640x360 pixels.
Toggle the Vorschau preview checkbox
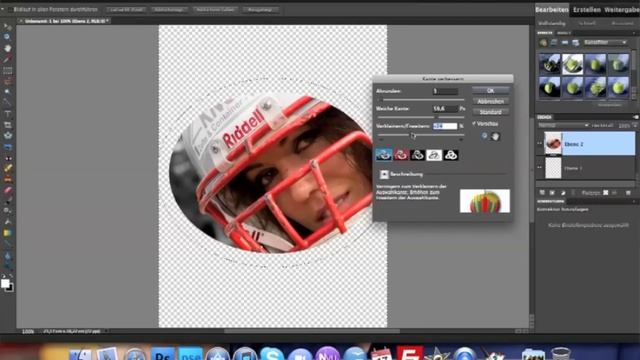(x=474, y=123)
